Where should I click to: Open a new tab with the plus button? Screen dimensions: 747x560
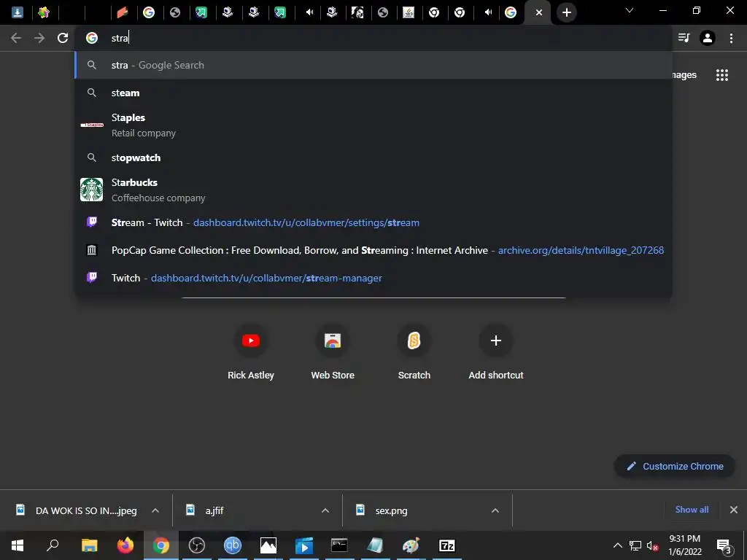tap(566, 12)
